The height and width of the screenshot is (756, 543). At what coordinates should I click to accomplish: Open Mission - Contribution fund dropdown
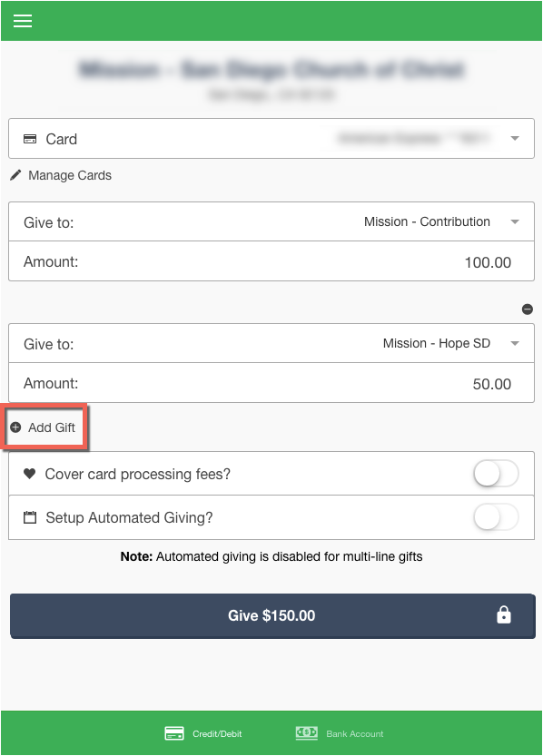pos(271,221)
